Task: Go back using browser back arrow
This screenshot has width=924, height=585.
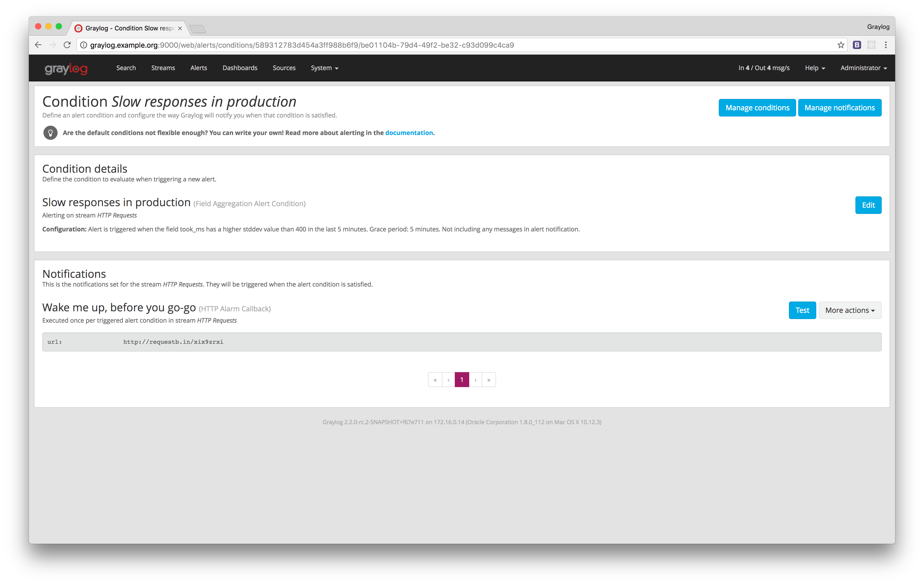Action: (38, 45)
